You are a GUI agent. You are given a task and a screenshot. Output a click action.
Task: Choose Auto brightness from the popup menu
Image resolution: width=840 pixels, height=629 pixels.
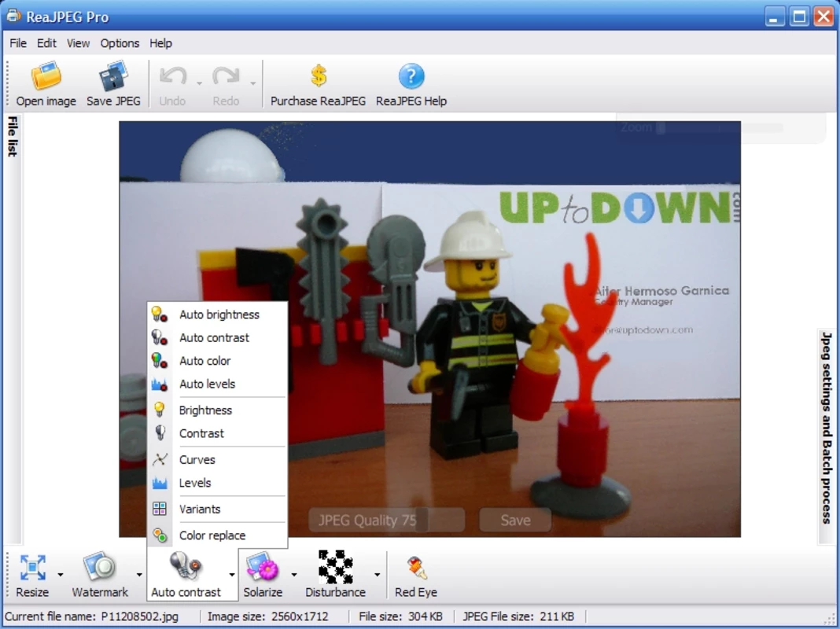point(218,314)
